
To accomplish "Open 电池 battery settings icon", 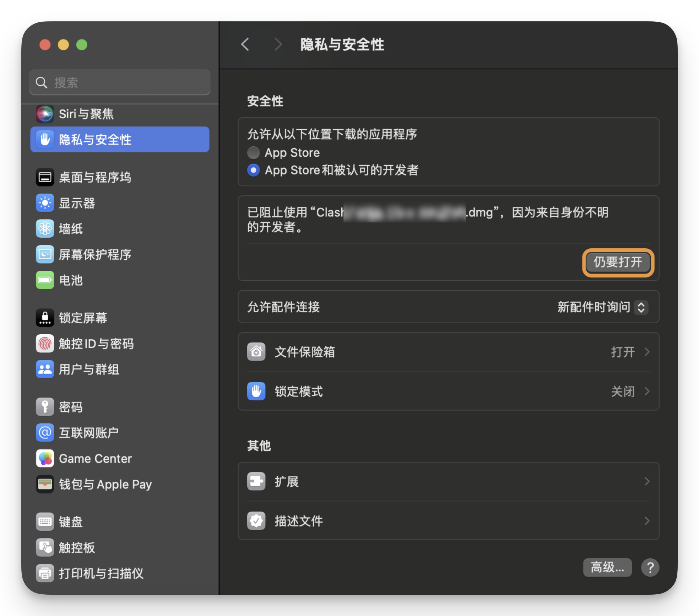I will [45, 280].
